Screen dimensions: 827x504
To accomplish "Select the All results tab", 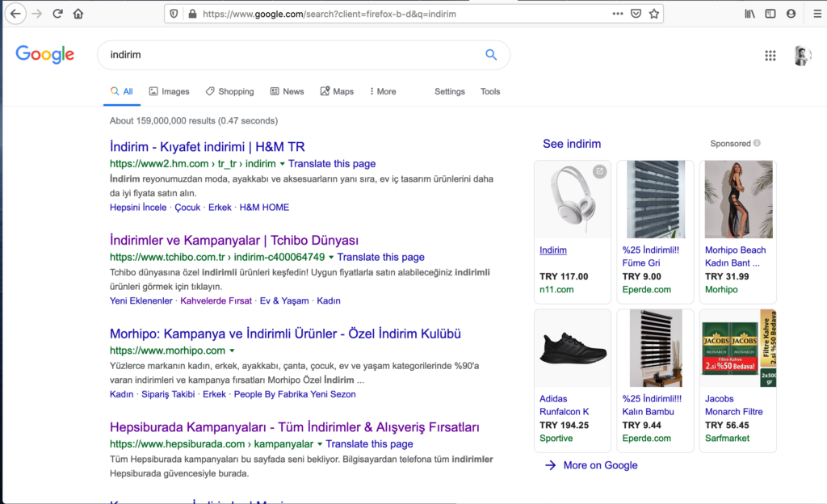I will pyautogui.click(x=122, y=91).
